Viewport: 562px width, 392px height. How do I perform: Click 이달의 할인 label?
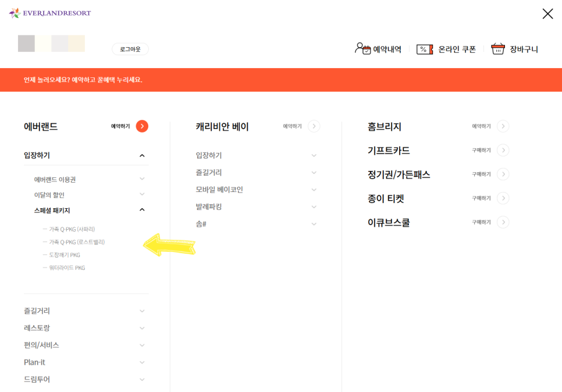pos(49,195)
